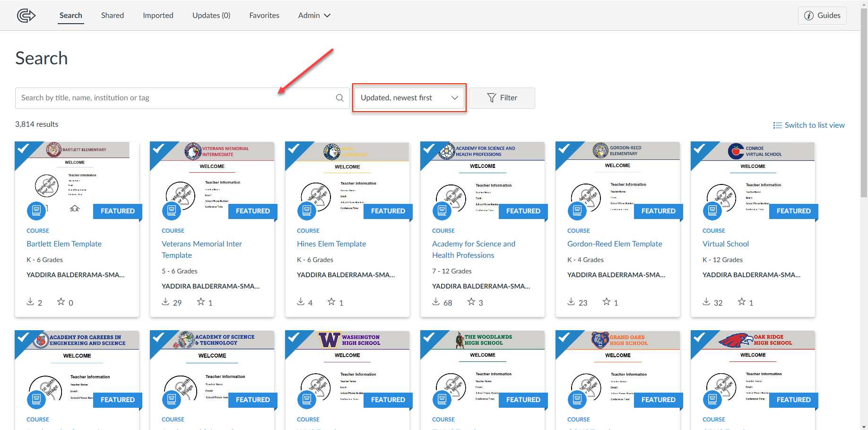This screenshot has width=868, height=430.
Task: Click the course book icon on Hines Elem card
Action: click(306, 211)
